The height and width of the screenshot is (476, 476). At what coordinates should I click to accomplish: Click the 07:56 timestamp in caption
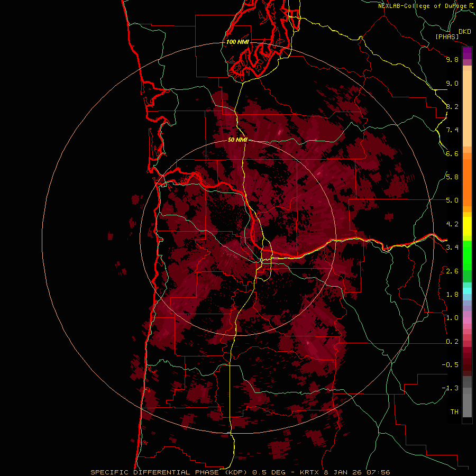pos(378,472)
